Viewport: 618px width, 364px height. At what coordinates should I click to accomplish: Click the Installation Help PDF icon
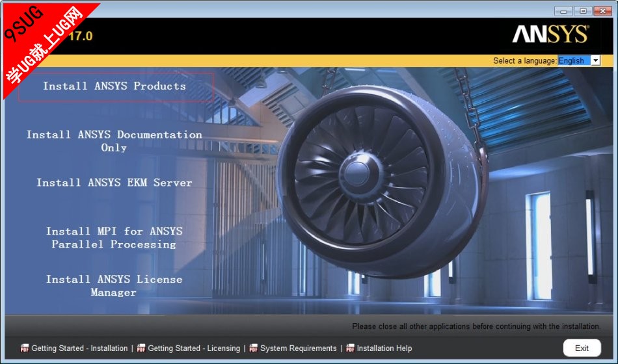[x=350, y=348]
